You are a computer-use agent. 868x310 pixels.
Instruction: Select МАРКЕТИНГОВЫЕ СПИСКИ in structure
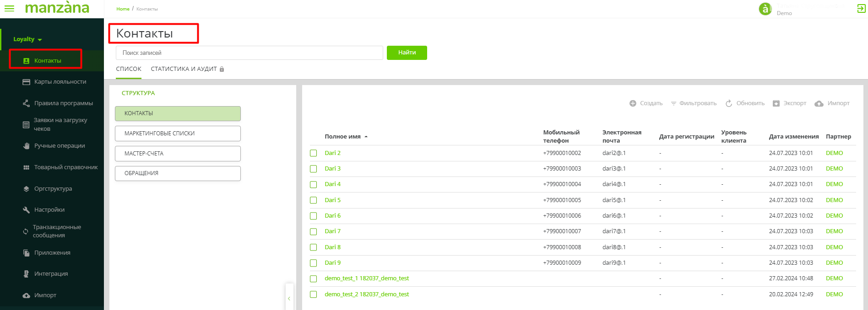click(x=178, y=134)
